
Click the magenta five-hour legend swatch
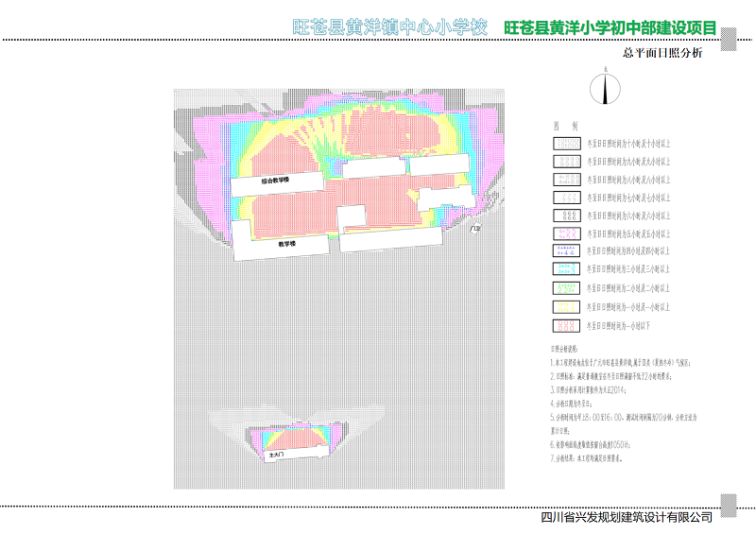(x=566, y=233)
